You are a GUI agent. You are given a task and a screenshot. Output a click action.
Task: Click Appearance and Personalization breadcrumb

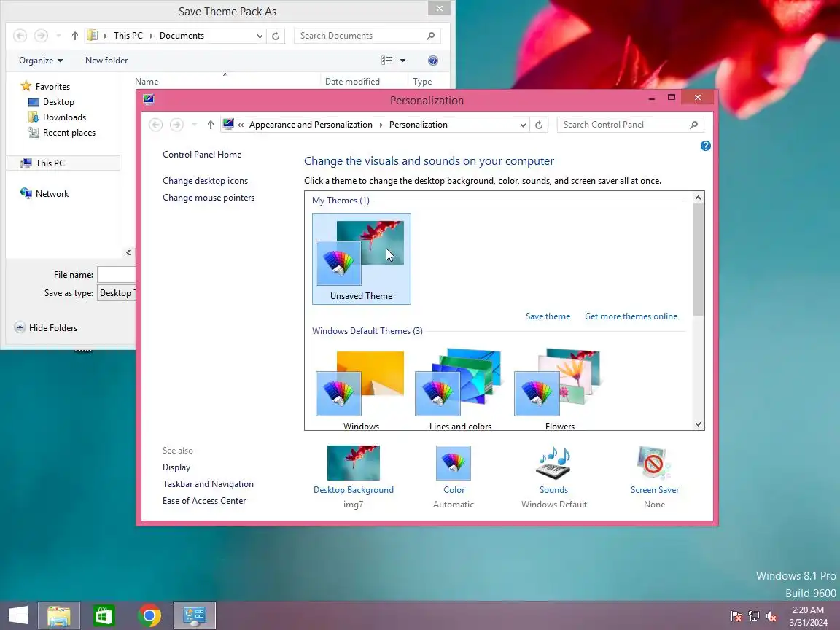coord(311,125)
